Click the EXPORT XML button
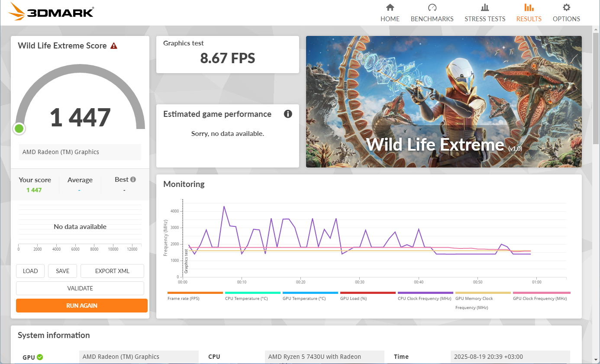 tap(112, 271)
